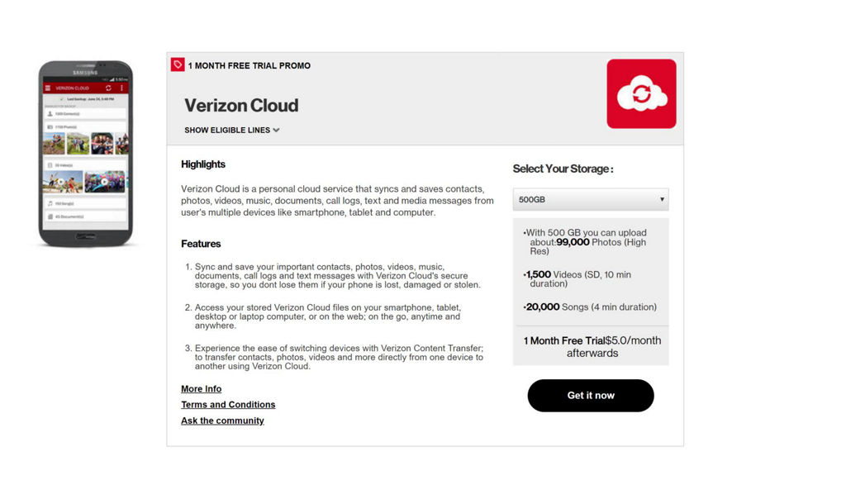The width and height of the screenshot is (846, 504).
Task: Tap the first photo thumbnail on phone
Action: coord(54,144)
